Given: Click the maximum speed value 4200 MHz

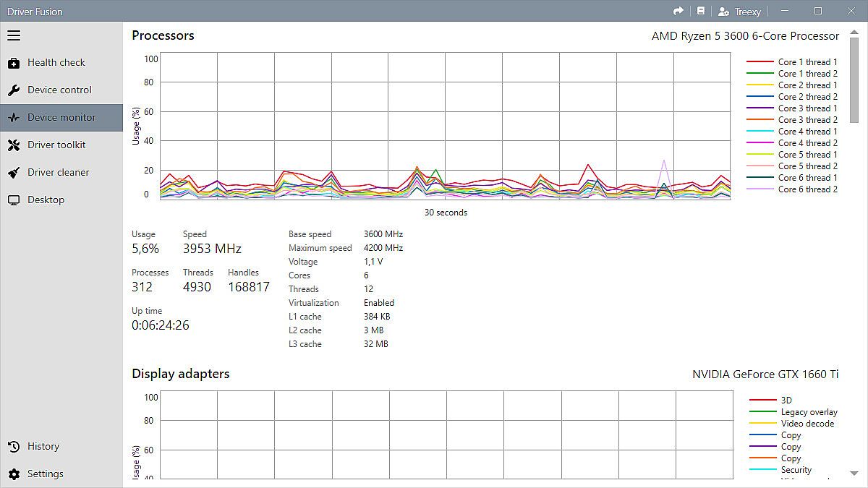Looking at the screenshot, I should point(383,248).
